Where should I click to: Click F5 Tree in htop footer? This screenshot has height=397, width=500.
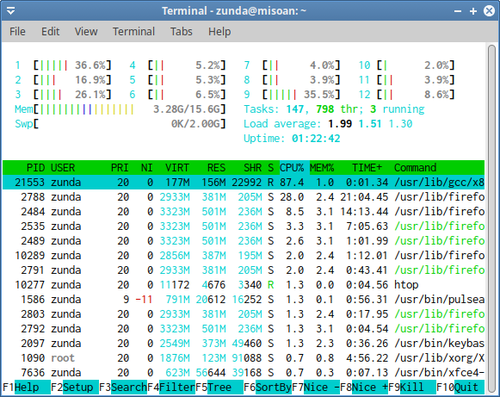pos(219,387)
